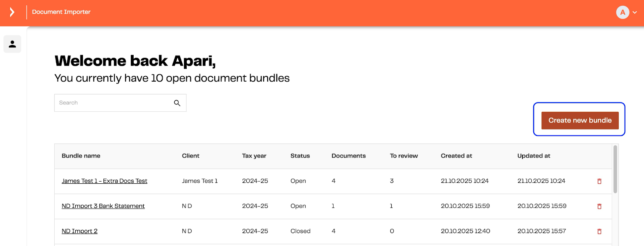Sort by the Updated at column header
This screenshot has height=246, width=644.
coord(533,156)
